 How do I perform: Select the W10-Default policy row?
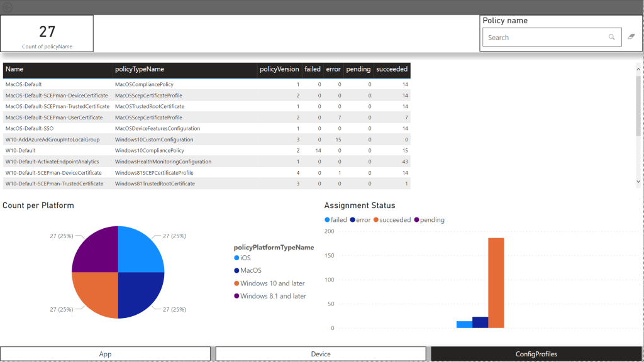tap(21, 151)
